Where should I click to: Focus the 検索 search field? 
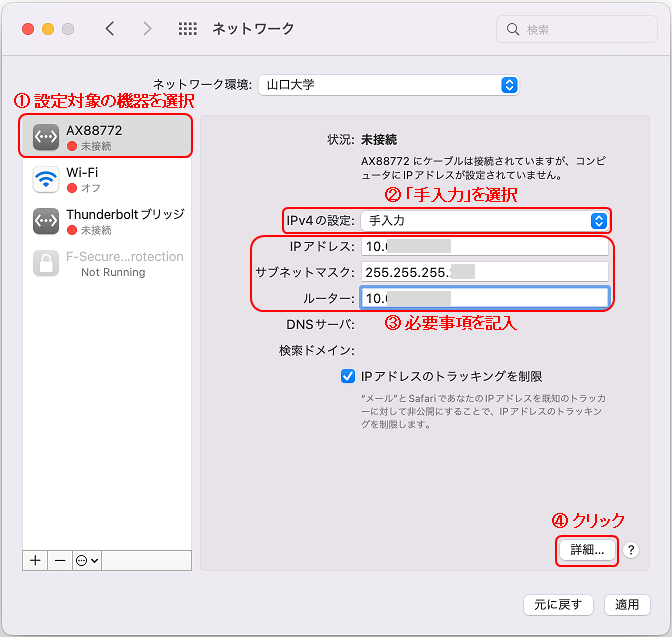coord(576,29)
